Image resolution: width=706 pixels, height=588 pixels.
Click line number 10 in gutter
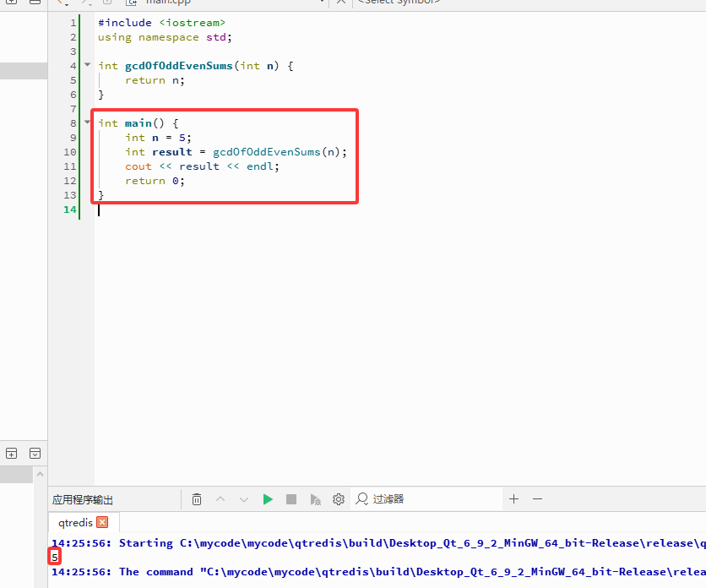(x=70, y=152)
